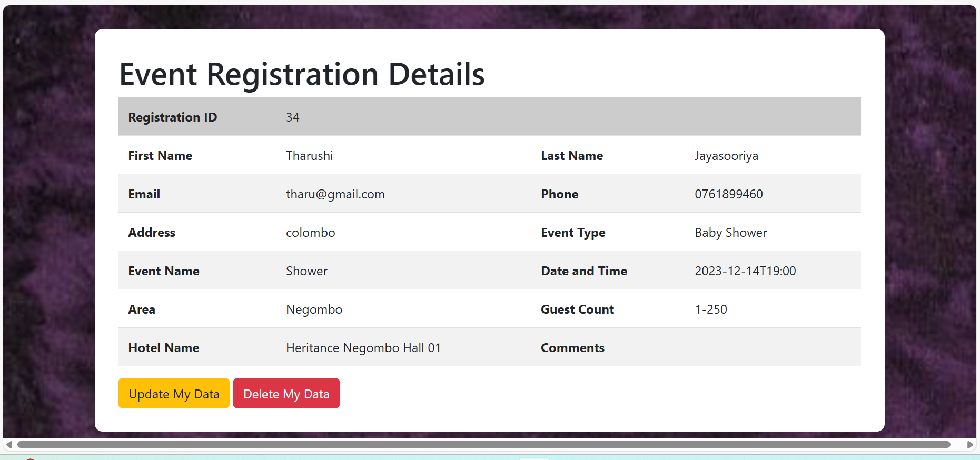Click the Update My Data button
The width and height of the screenshot is (980, 460).
(174, 393)
